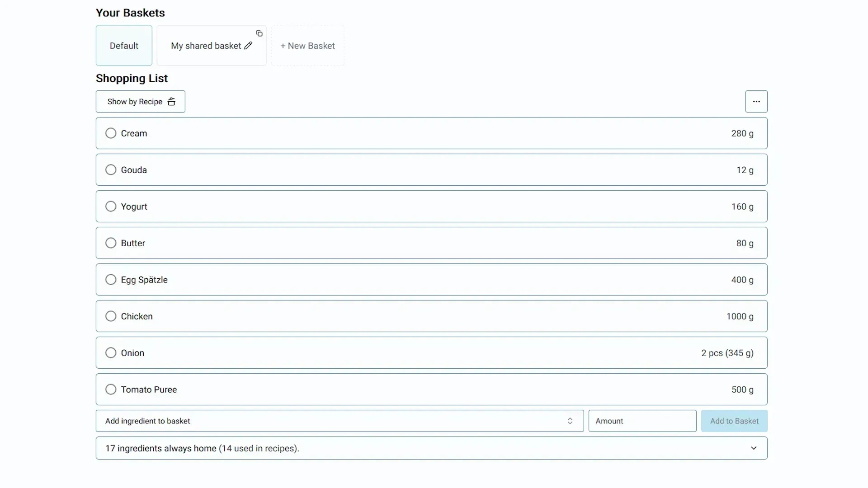Switch to My shared basket
This screenshot has height=488, width=868.
pyautogui.click(x=206, y=46)
